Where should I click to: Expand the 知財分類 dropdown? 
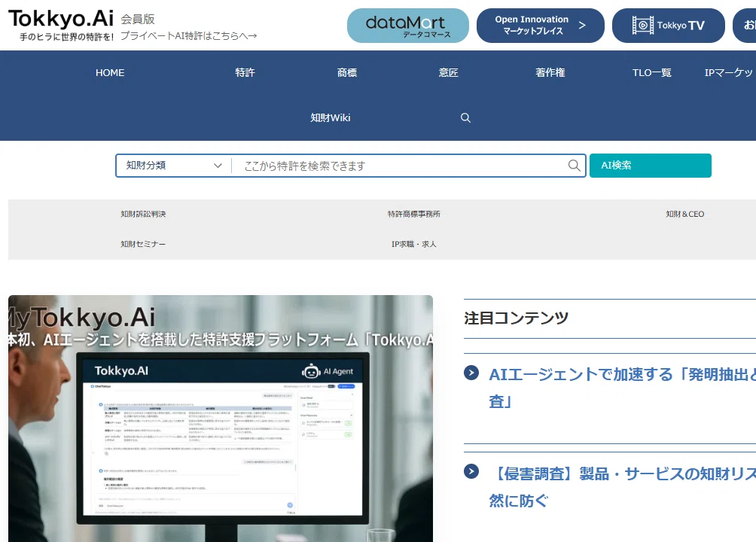[174, 166]
